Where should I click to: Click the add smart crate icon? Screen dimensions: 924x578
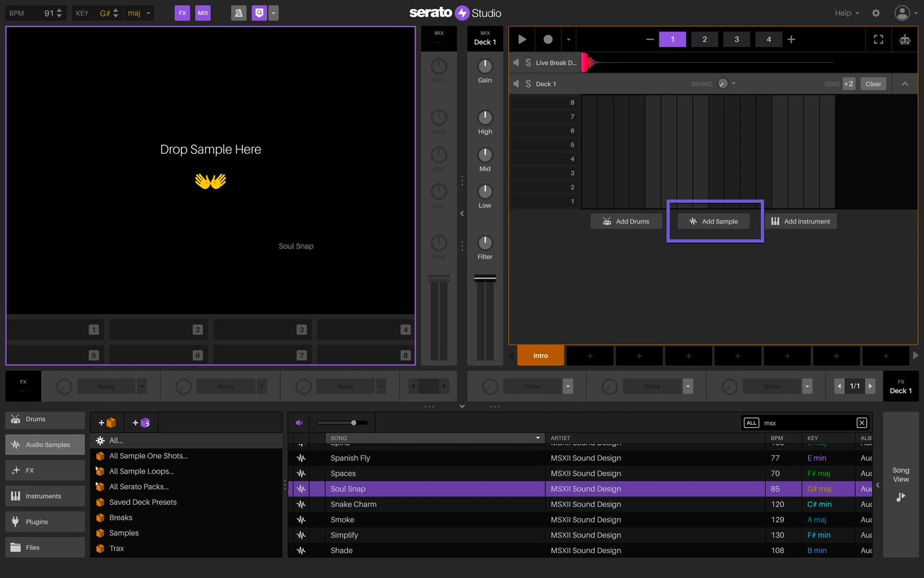141,423
